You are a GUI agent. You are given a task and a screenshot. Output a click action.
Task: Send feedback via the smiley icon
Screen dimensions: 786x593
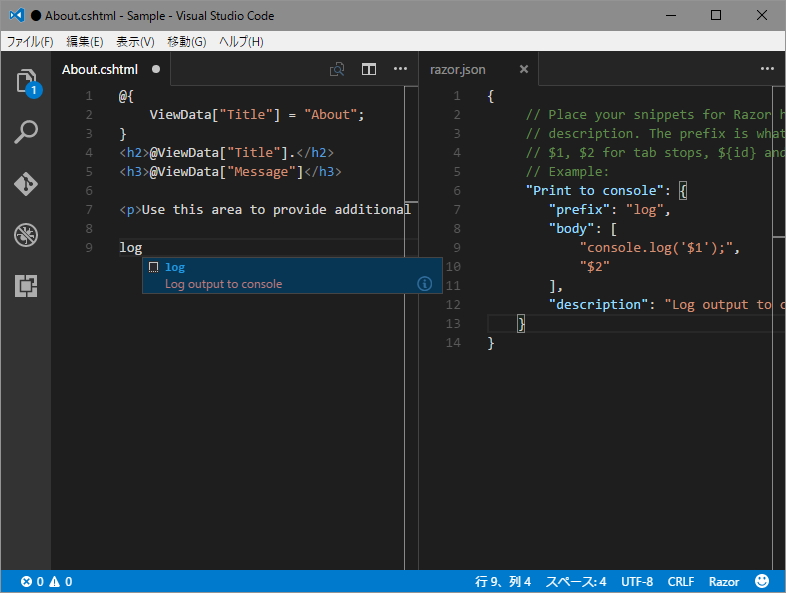(762, 581)
